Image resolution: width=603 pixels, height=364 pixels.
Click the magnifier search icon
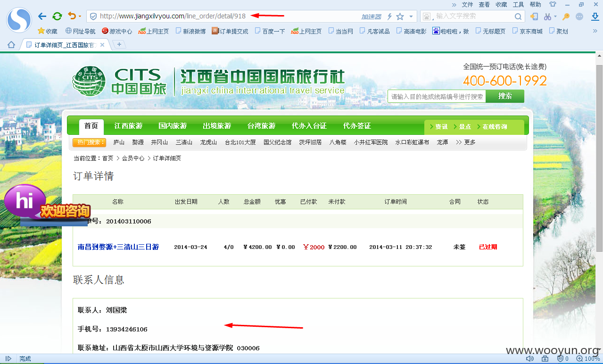click(518, 17)
